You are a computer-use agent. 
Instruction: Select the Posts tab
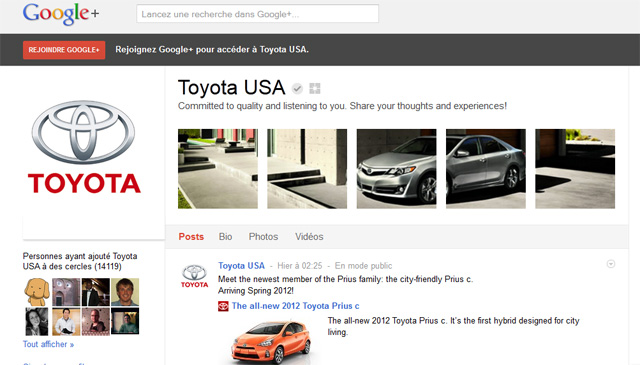[x=191, y=237]
